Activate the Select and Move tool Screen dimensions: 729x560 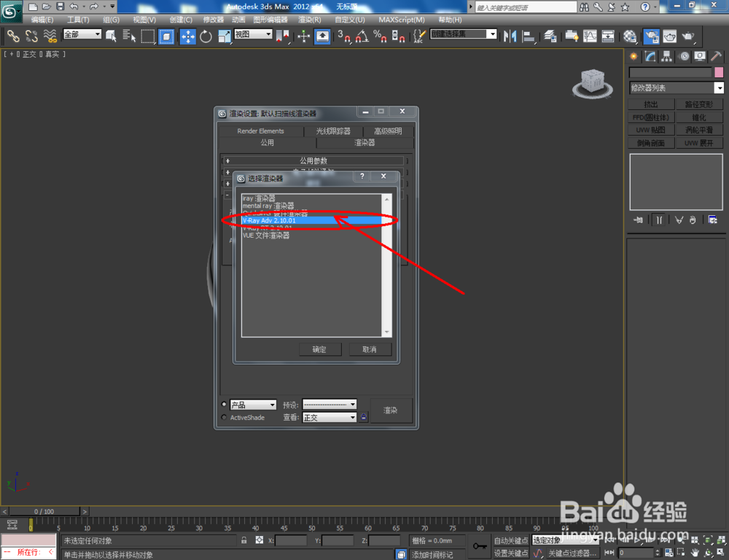(187, 36)
